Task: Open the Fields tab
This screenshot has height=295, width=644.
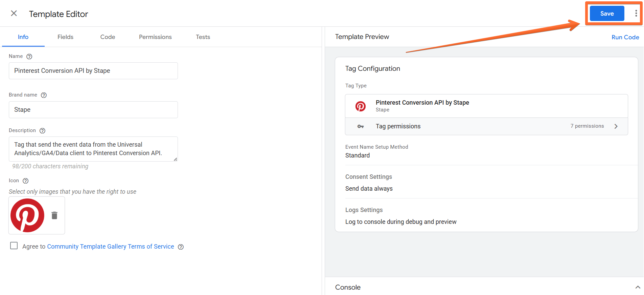Action: pyautogui.click(x=65, y=37)
